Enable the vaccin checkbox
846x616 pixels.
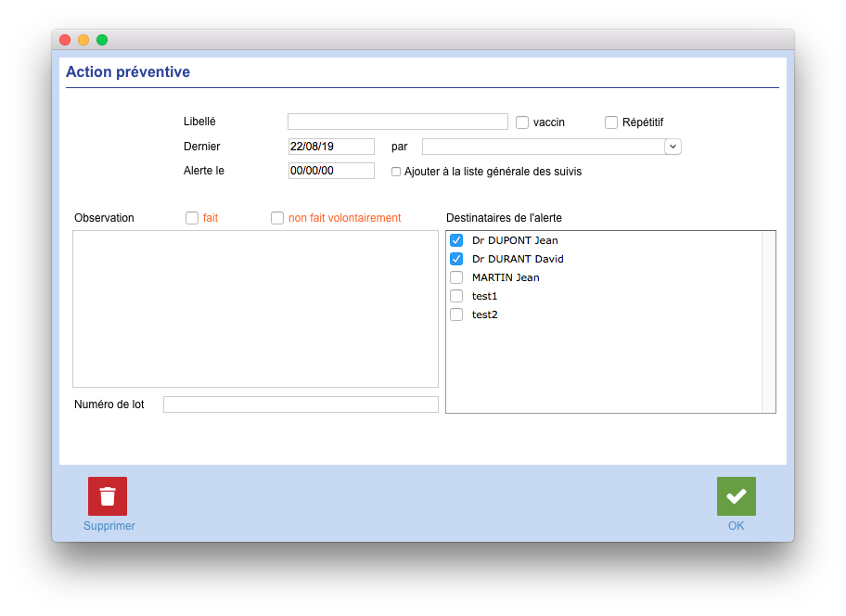point(521,122)
